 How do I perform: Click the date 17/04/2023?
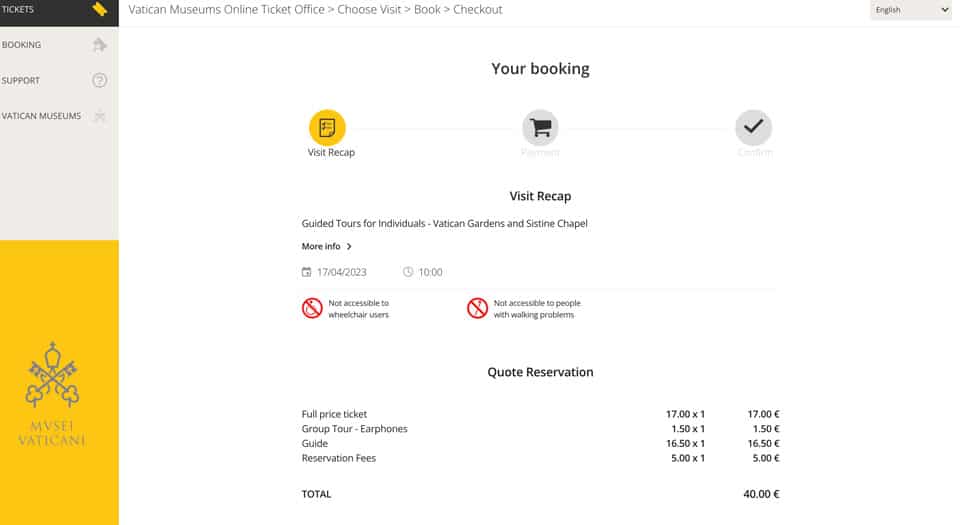pyautogui.click(x=342, y=272)
